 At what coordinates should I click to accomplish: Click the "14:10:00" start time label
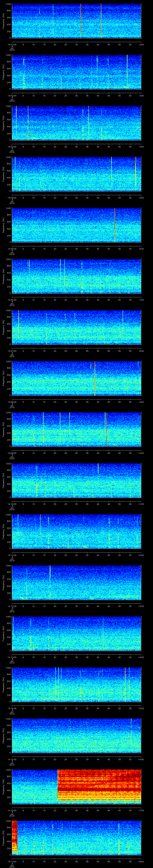(12, 504)
